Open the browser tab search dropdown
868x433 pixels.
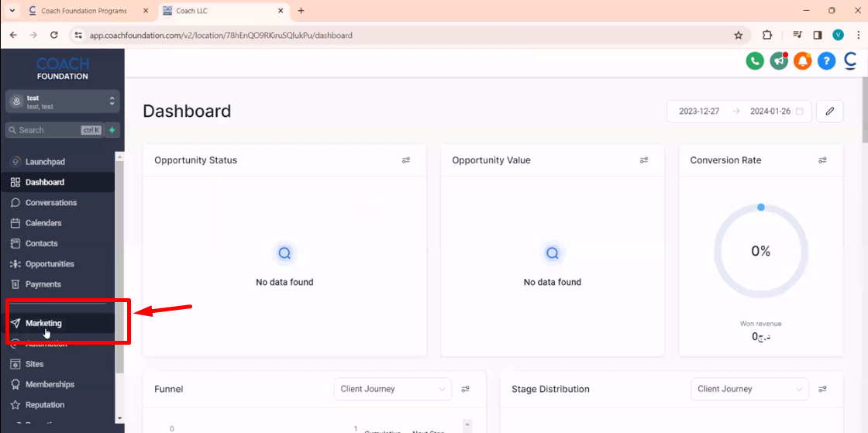(x=12, y=11)
